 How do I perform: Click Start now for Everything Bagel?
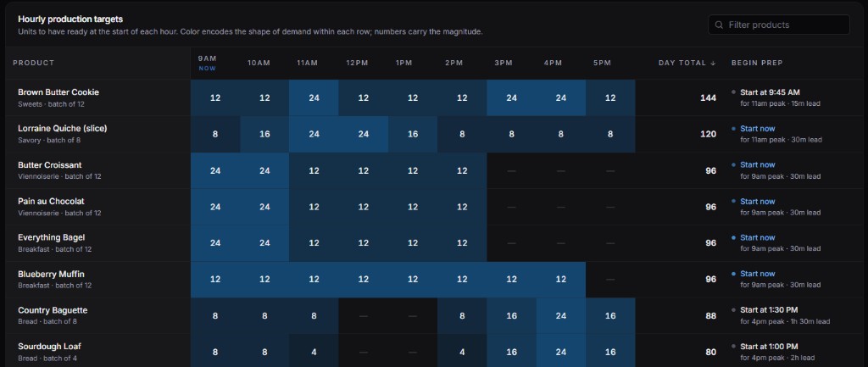[x=757, y=237]
